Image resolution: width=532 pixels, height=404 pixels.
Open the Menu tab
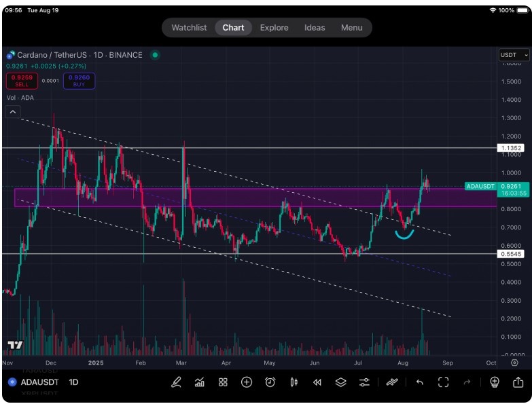point(352,27)
